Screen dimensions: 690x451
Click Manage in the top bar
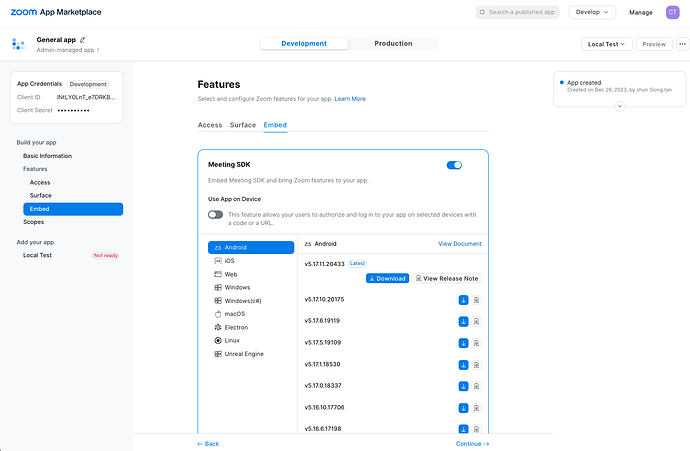pos(641,12)
